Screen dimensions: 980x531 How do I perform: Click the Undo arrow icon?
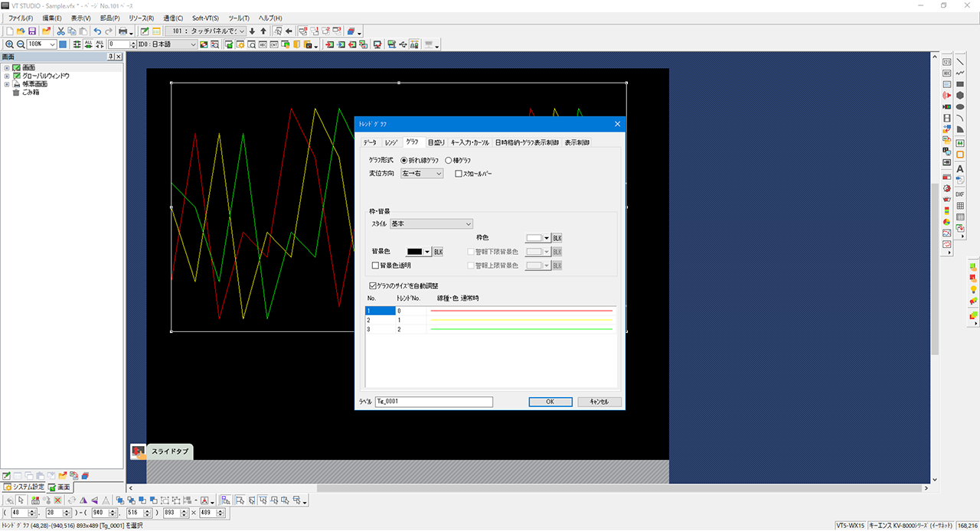pyautogui.click(x=97, y=31)
